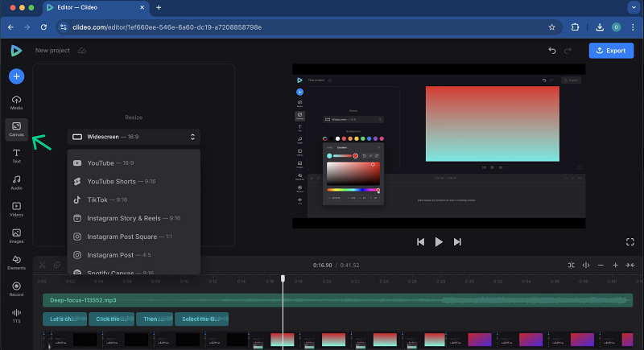The image size is (644, 350).
Task: Open the Images sidebar panel
Action: [16, 236]
